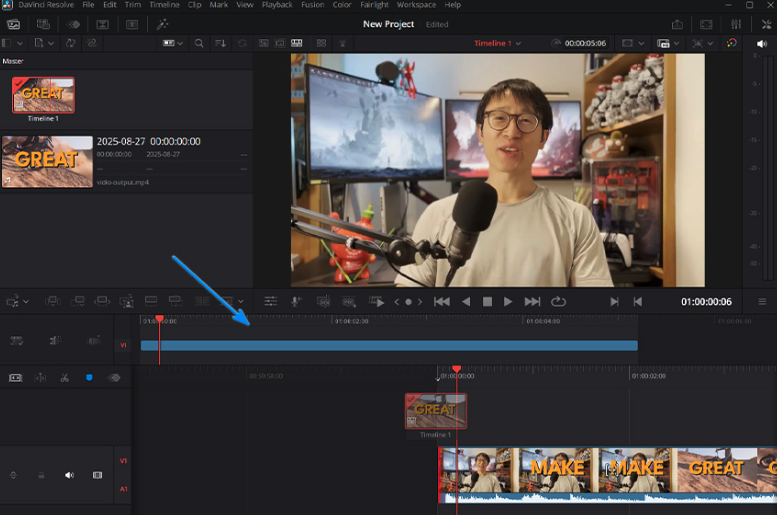Click the Ripple Overwrite edit icon

pos(102,301)
